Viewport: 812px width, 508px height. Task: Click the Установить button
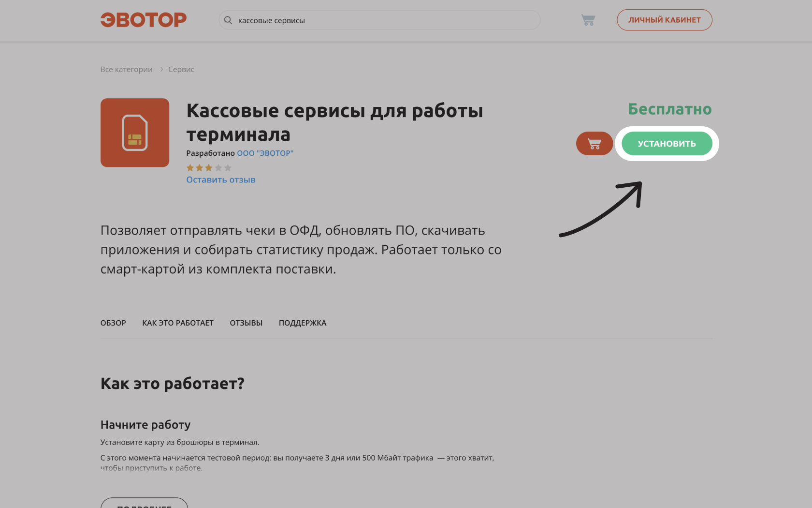click(667, 144)
